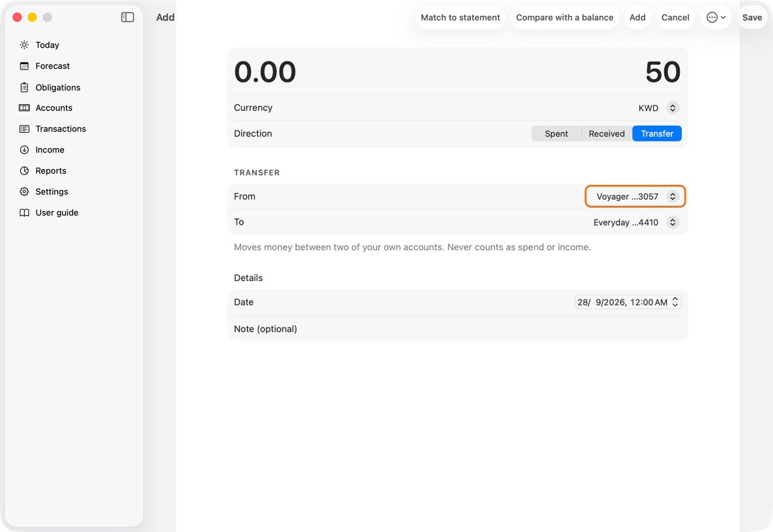This screenshot has width=773, height=532.
Task: Open Today in the sidebar
Action: pyautogui.click(x=47, y=45)
